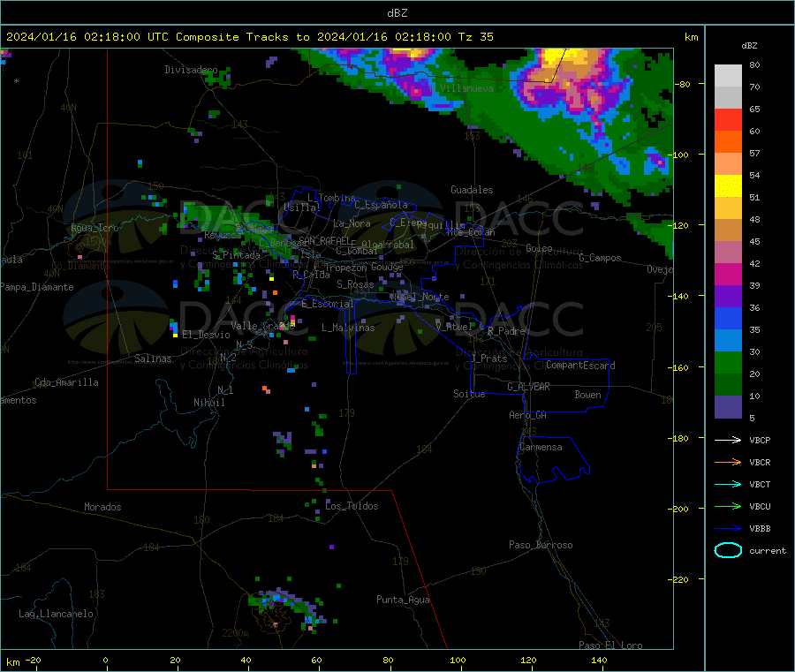This screenshot has height=672, width=795.
Task: Click the 'Punta_Agua' map label
Action: 403,600
